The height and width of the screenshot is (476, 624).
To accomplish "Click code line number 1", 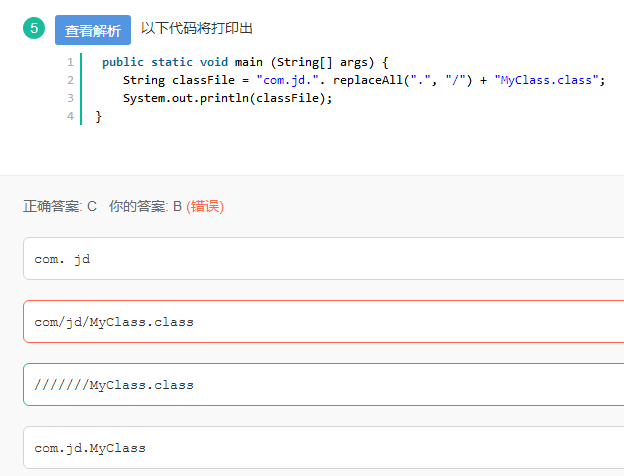I will point(70,62).
